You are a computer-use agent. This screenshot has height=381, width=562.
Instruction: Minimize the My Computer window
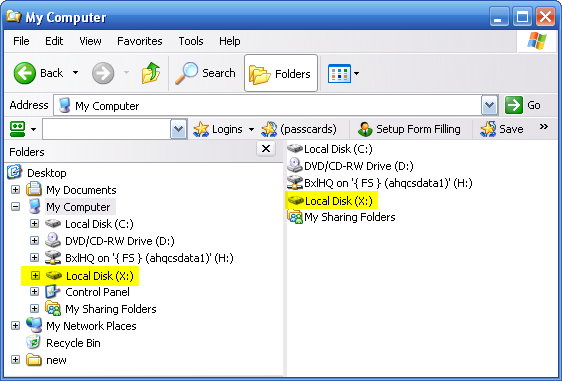pos(499,17)
